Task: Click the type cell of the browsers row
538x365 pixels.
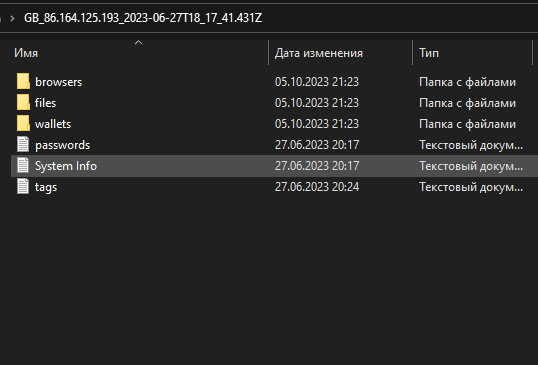Action: pyautogui.click(x=467, y=82)
